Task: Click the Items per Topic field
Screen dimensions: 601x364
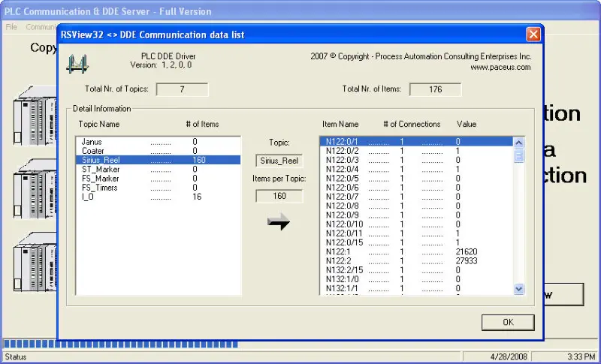Action: click(x=279, y=196)
